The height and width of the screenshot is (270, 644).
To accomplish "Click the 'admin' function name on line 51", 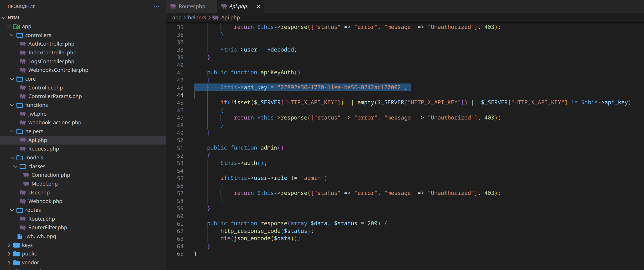I will (269, 148).
